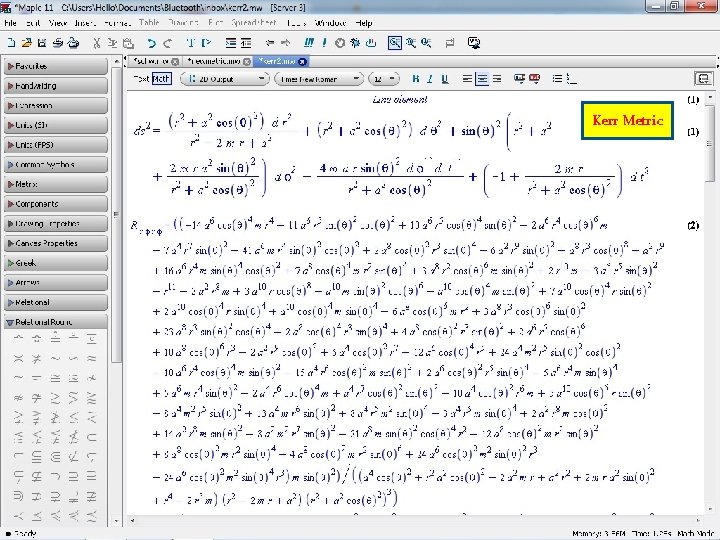Image resolution: width=720 pixels, height=540 pixels.
Task: Pick red highlight color swatch
Action: click(x=534, y=79)
